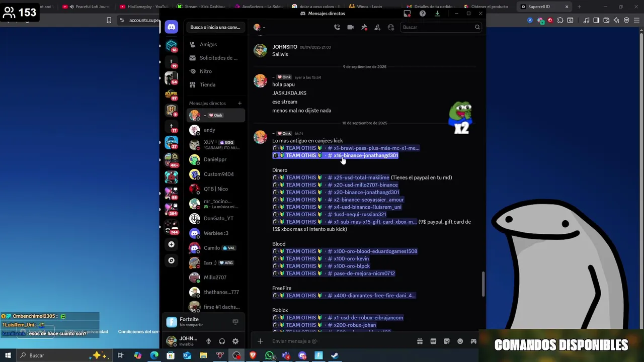
Task: Open direct message with Werbiee :3
Action: 215,233
